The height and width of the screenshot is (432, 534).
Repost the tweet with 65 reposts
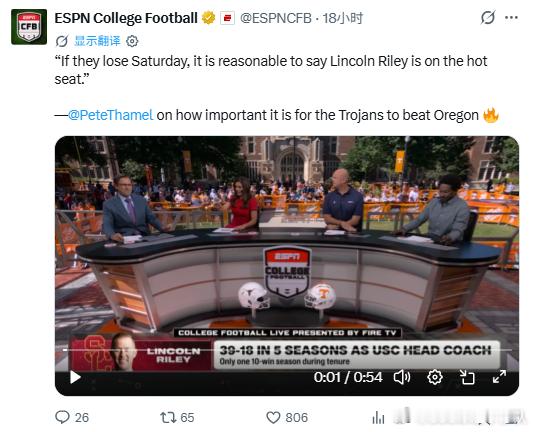pyautogui.click(x=177, y=417)
